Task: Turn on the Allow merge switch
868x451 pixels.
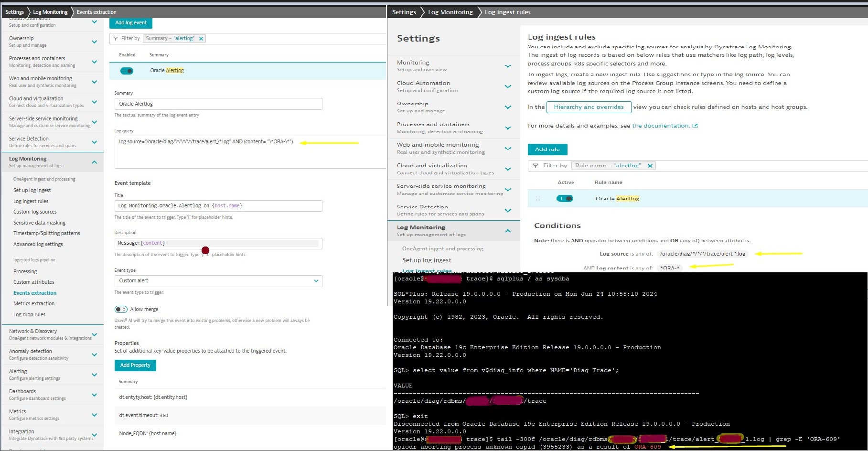Action: [x=121, y=309]
